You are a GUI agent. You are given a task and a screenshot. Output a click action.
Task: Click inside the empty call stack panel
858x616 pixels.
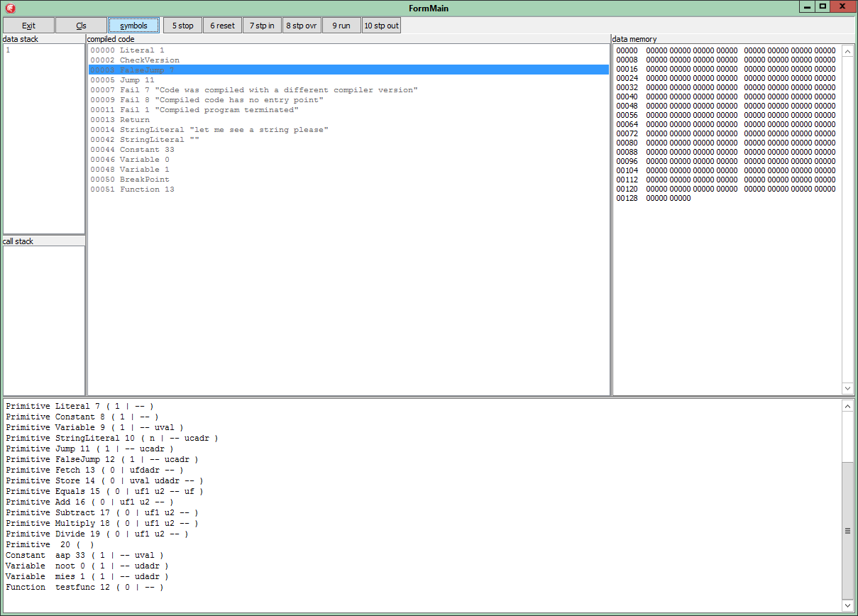(x=44, y=320)
